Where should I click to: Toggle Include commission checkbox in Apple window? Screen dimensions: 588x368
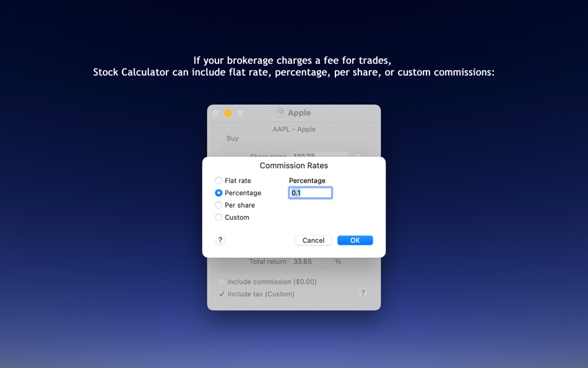point(222,282)
